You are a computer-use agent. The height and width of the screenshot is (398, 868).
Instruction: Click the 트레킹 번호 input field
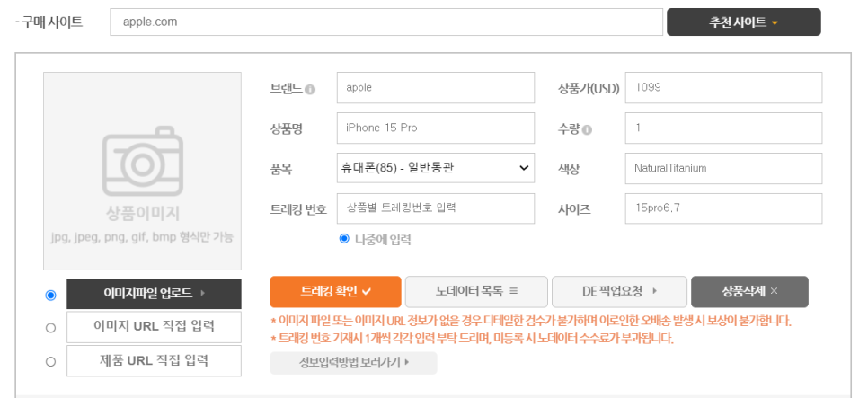(x=436, y=208)
